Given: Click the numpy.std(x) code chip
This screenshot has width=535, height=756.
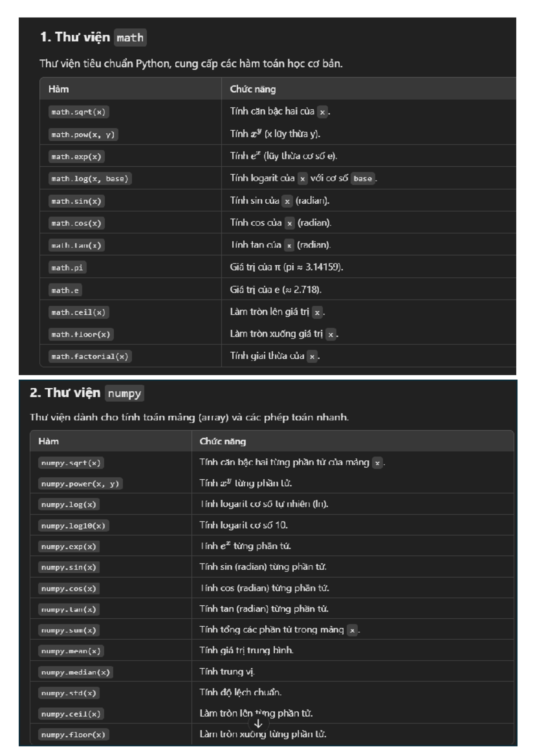Looking at the screenshot, I should pyautogui.click(x=69, y=693).
